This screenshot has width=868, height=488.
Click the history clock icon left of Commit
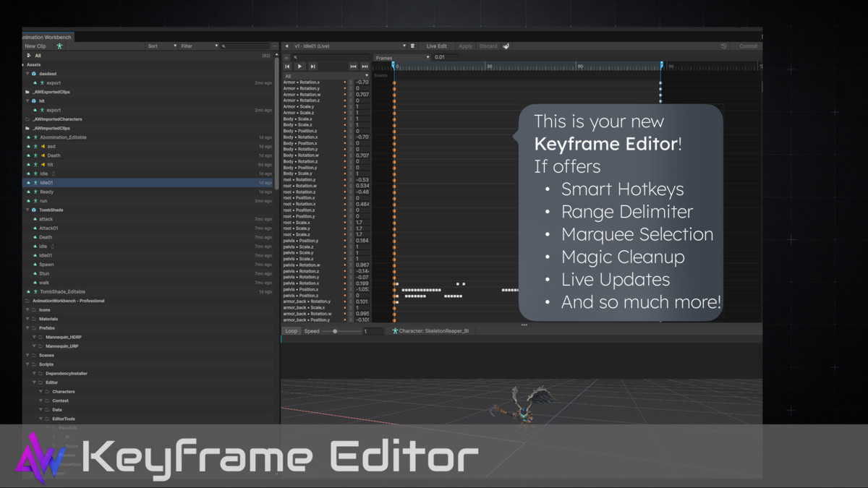tap(724, 46)
